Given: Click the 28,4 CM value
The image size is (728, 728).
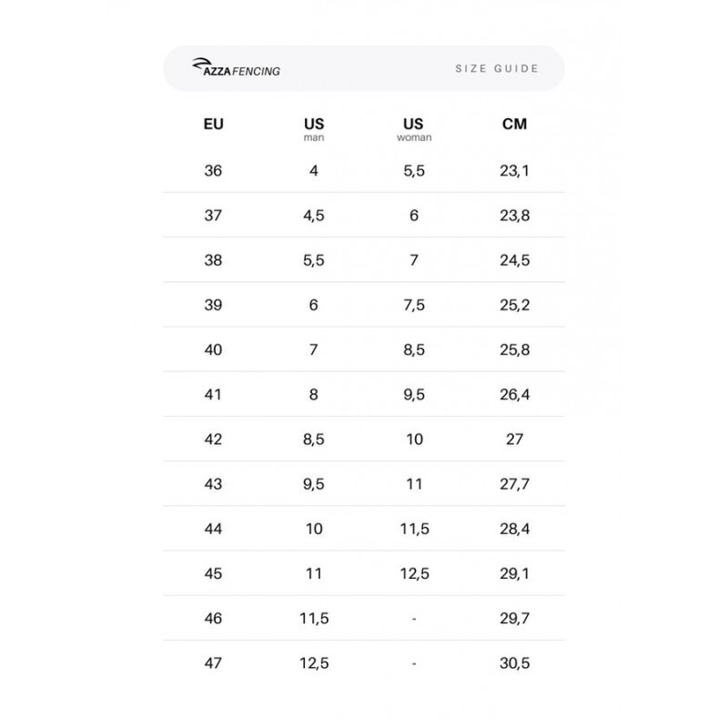Looking at the screenshot, I should [514, 529].
